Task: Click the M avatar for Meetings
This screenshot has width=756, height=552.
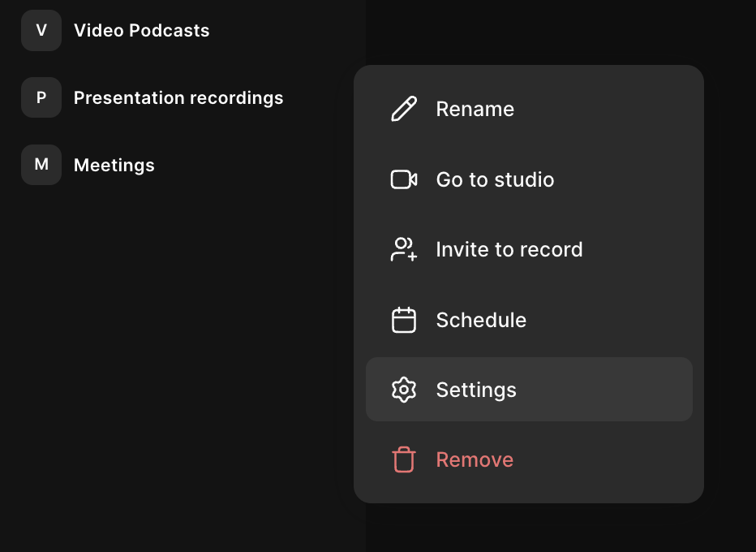Action: 41,165
